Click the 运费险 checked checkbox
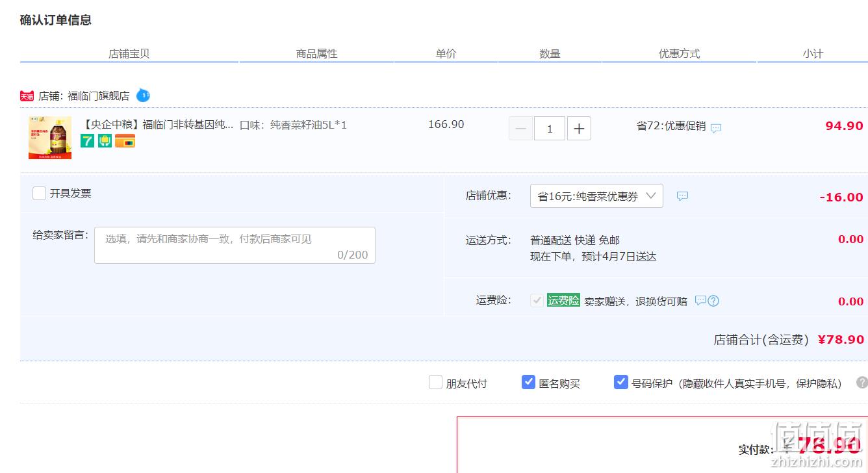Image resolution: width=868 pixels, height=473 pixels. (537, 300)
